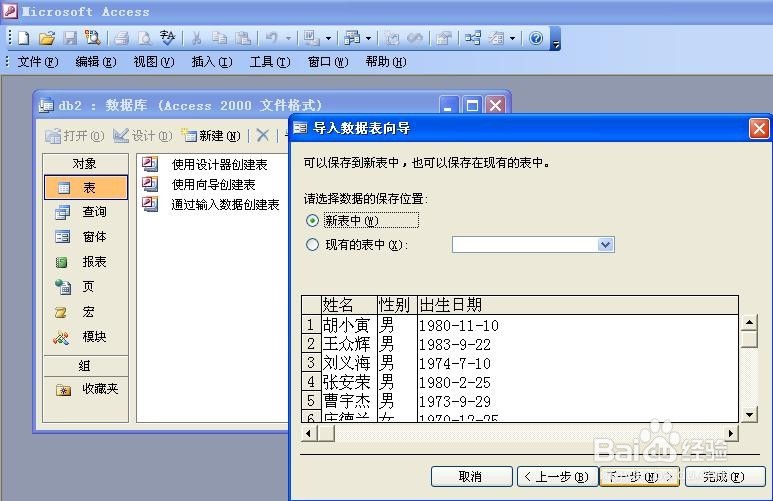Click the preview horizontal scroll right arrow
This screenshot has height=501, width=773.
(x=731, y=433)
